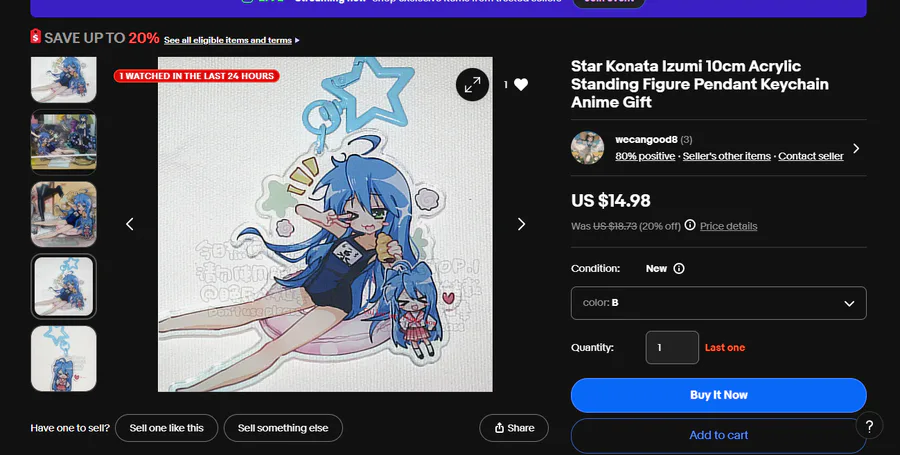The image size is (900, 455).
Task: Share this listing
Action: (514, 428)
